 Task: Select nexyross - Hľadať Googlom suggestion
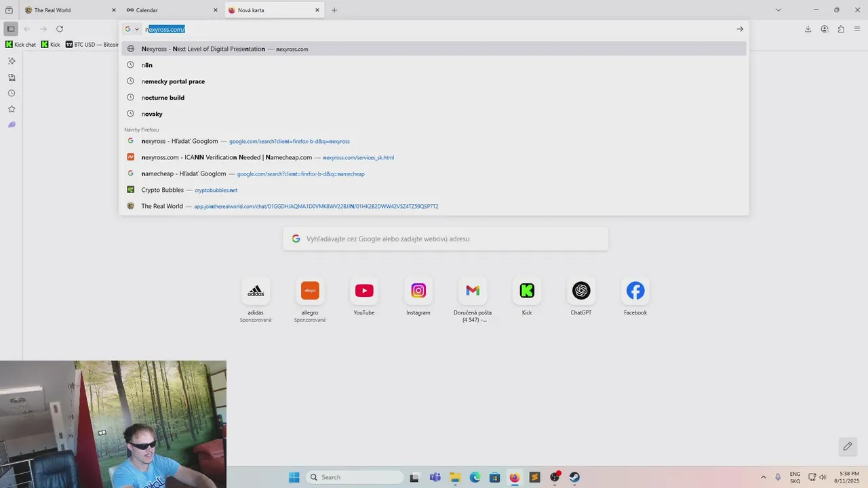(434, 141)
